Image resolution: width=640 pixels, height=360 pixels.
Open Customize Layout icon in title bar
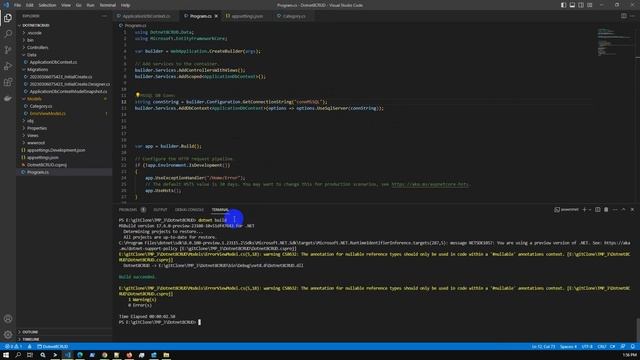pyautogui.click(x=590, y=5)
